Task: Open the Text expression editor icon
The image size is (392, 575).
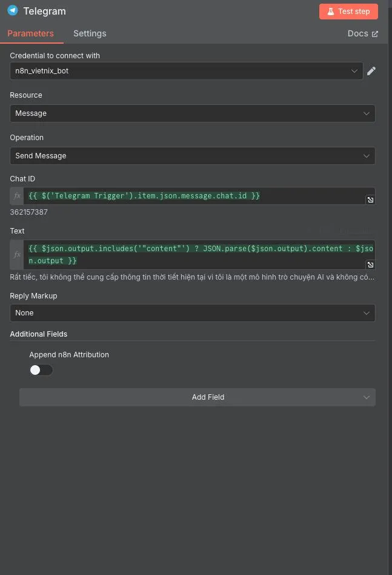Action: 370,264
